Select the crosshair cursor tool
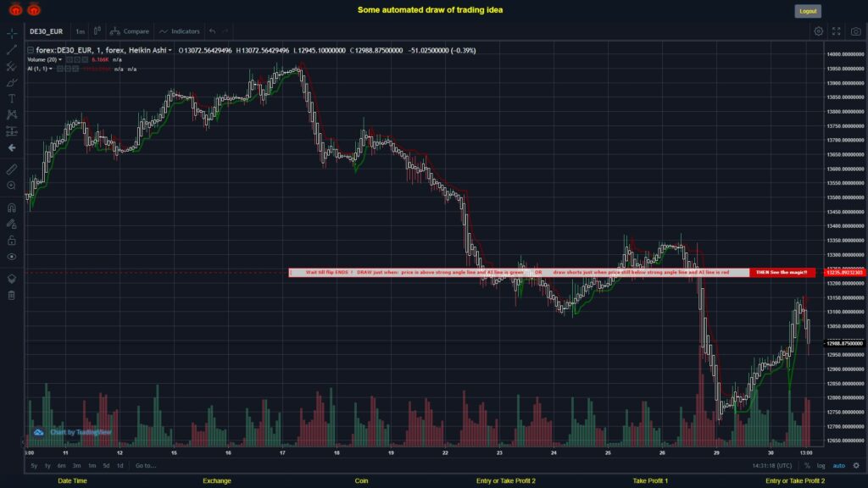This screenshot has width=868, height=488. (12, 33)
